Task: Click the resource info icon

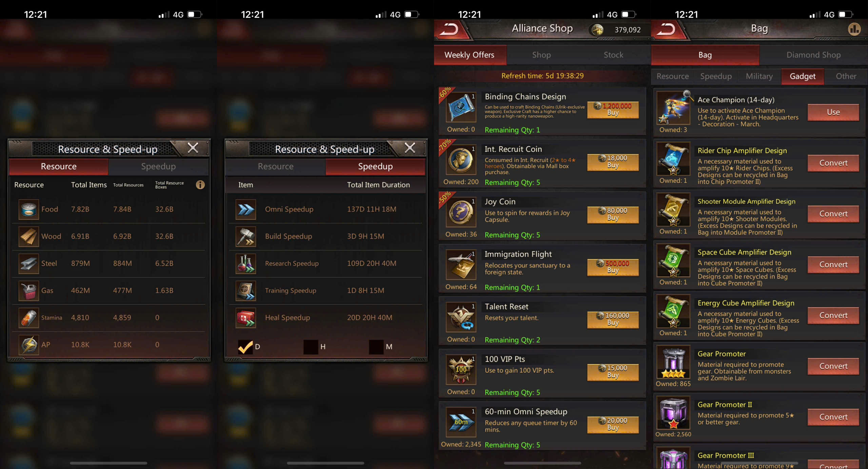Action: [200, 185]
